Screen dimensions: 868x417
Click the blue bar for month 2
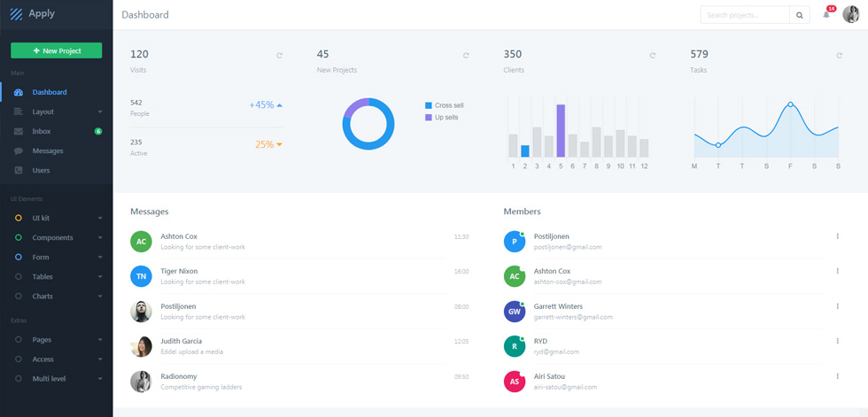(x=524, y=151)
